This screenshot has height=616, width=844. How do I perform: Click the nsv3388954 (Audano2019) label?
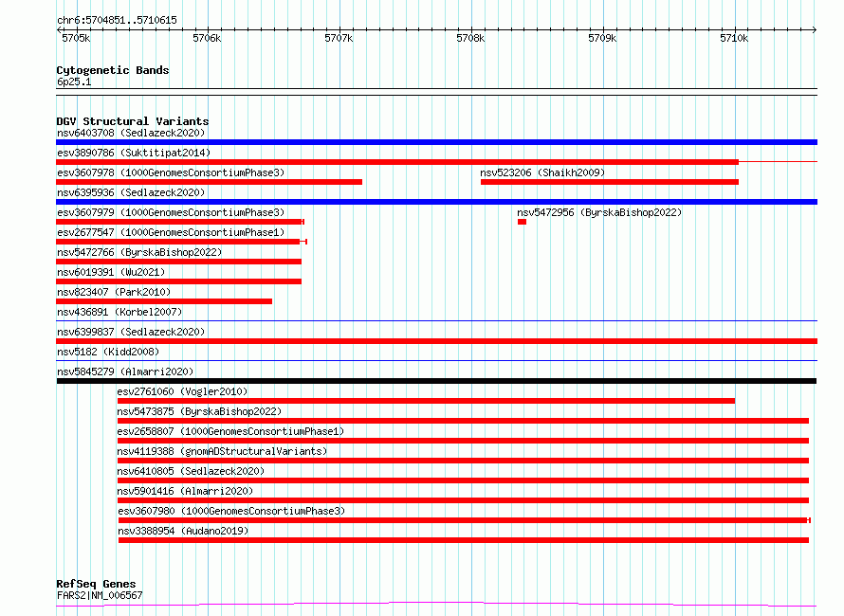pos(183,531)
